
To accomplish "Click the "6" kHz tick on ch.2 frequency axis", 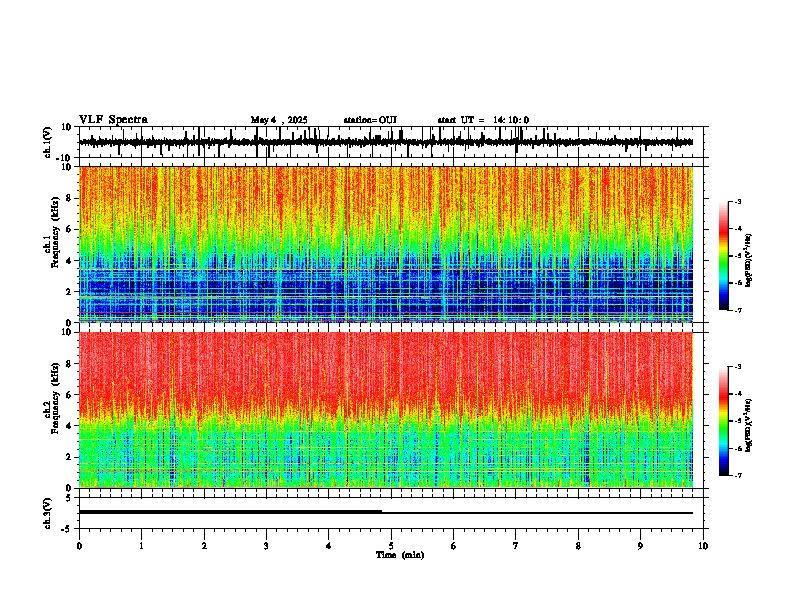I will (70, 395).
